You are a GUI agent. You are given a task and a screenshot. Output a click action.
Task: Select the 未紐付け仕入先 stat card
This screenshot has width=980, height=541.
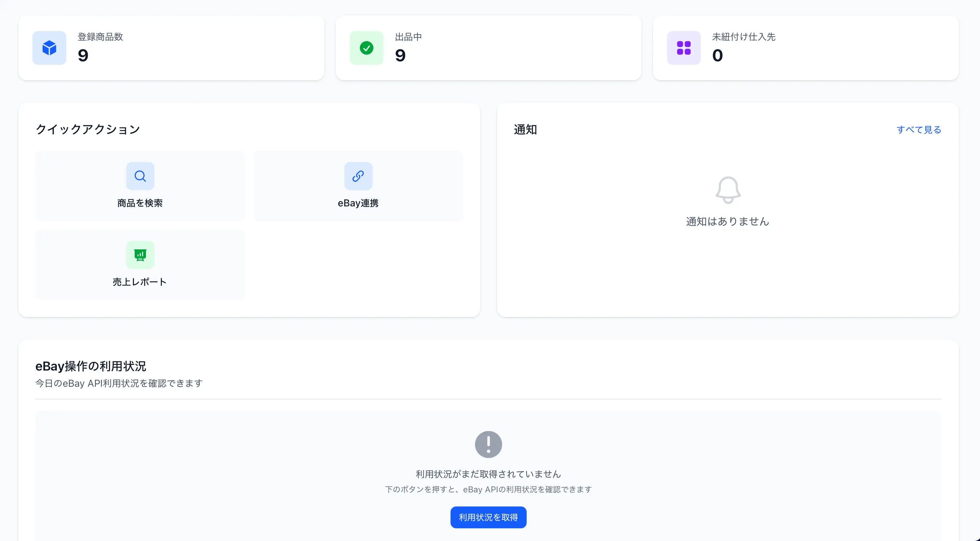point(806,48)
